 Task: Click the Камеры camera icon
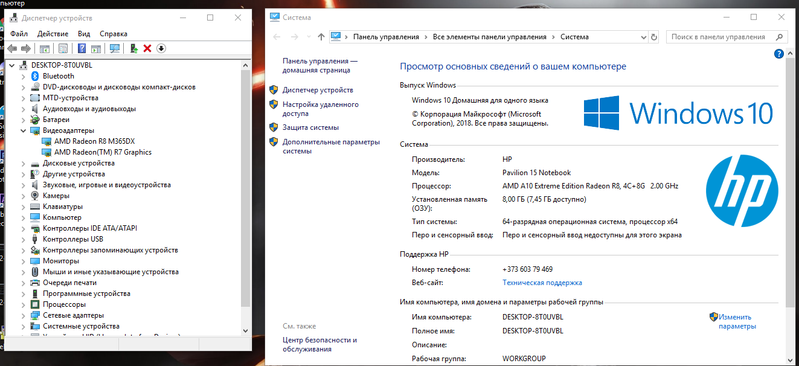(35, 196)
